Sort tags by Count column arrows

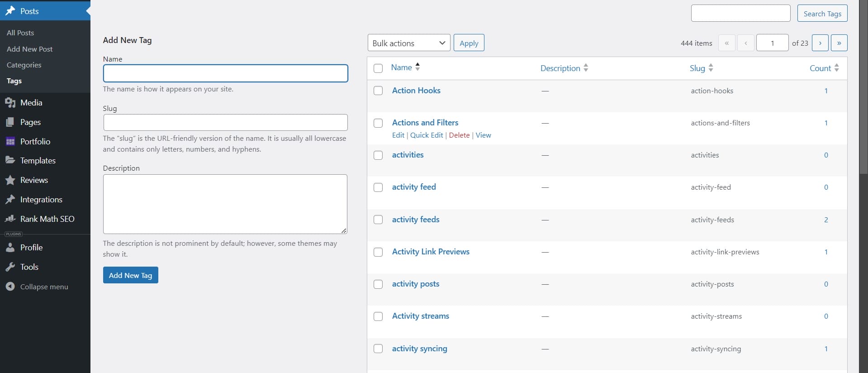[836, 68]
